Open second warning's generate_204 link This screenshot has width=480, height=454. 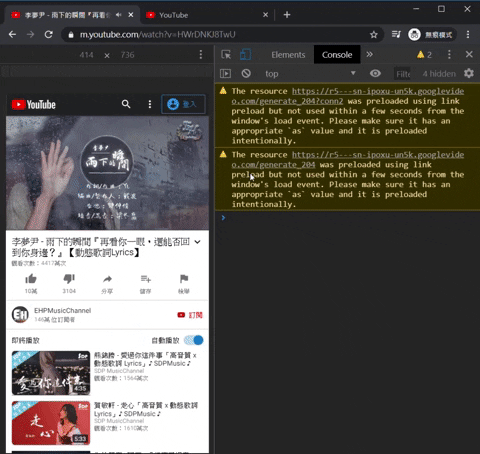click(x=347, y=160)
